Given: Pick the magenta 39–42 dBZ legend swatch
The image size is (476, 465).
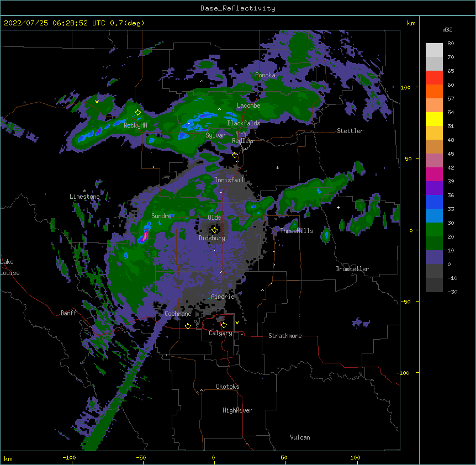Looking at the screenshot, I should [x=434, y=174].
